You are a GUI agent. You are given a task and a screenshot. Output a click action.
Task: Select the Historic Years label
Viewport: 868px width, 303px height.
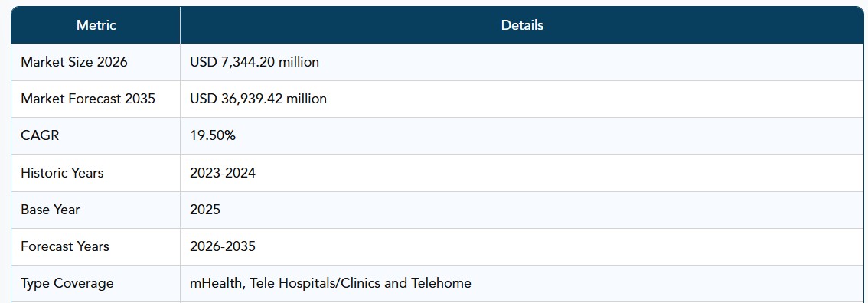62,172
